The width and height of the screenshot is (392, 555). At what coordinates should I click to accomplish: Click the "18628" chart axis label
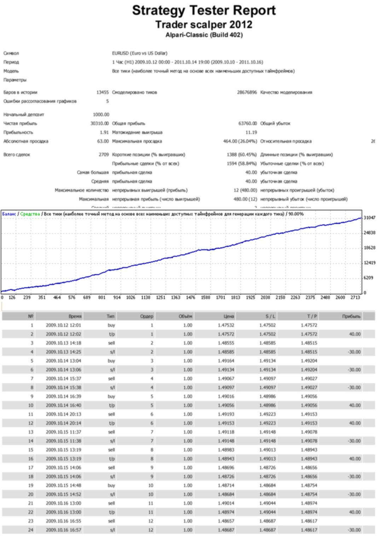370,248
